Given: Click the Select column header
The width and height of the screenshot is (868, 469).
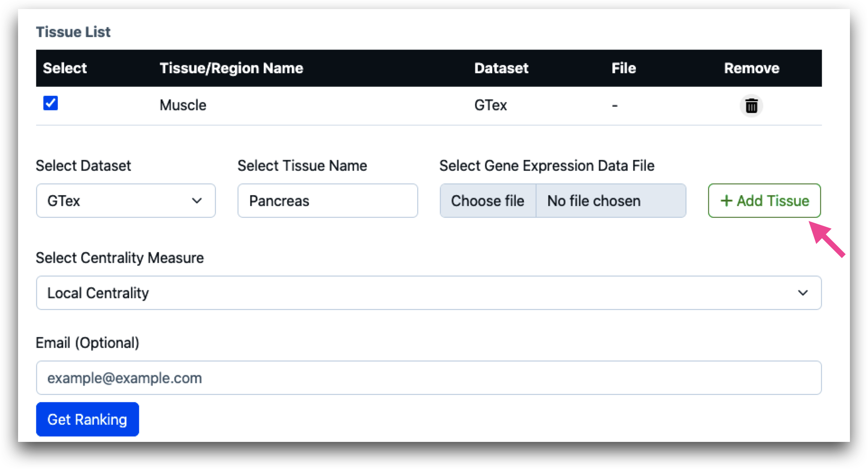Looking at the screenshot, I should tap(65, 68).
